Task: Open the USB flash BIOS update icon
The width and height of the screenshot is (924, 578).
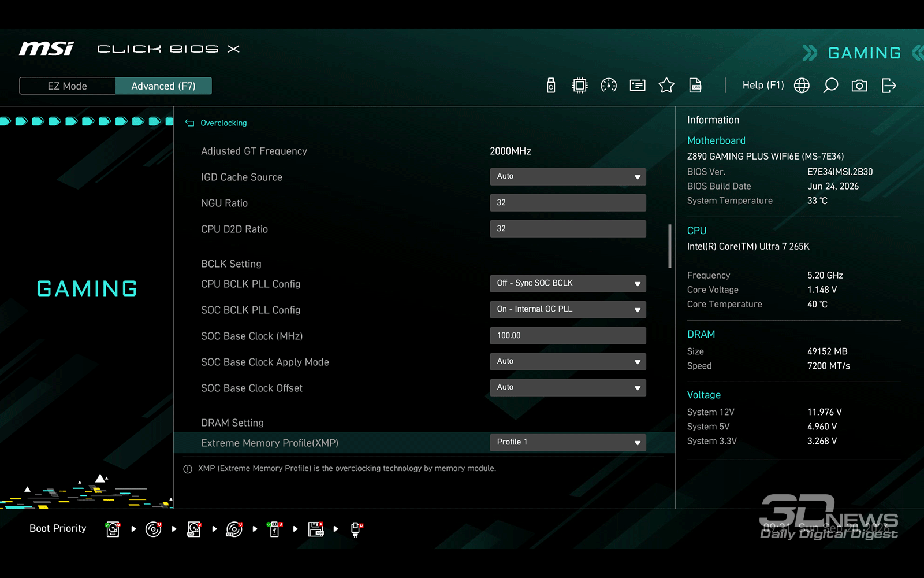Action: [551, 86]
